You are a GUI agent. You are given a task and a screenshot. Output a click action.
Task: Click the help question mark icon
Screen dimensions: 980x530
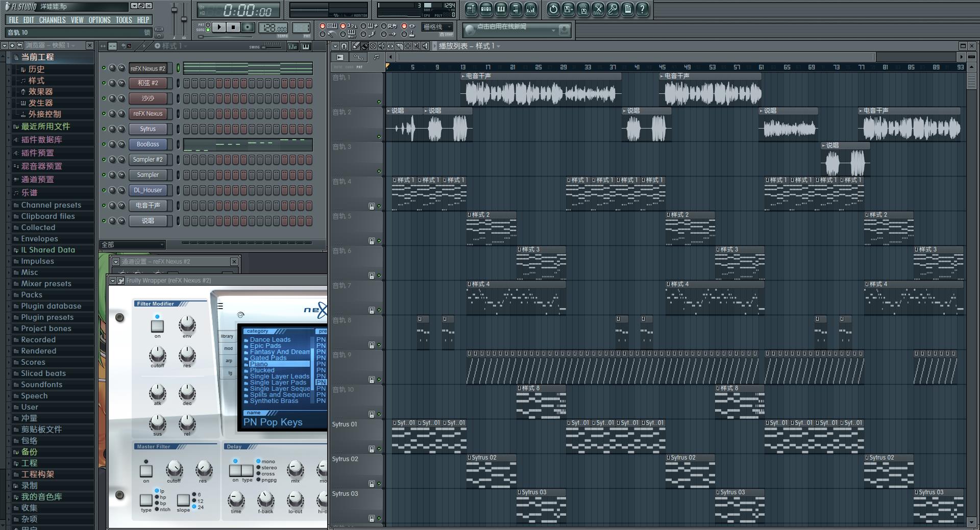642,9
